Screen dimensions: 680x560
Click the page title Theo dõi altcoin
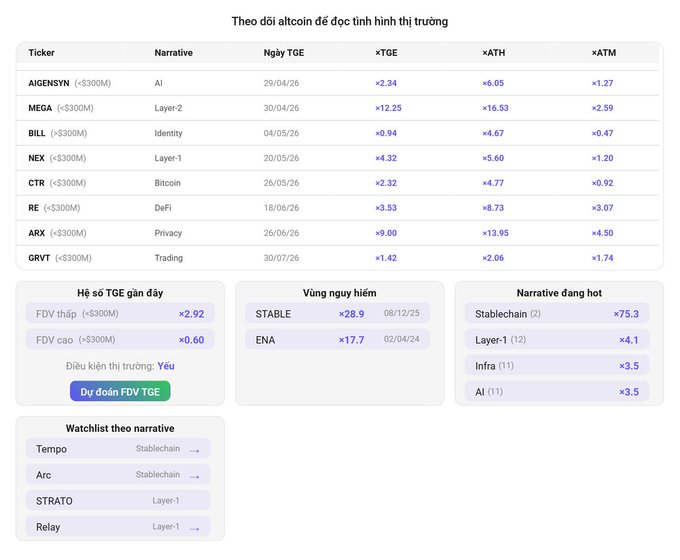[x=340, y=21]
